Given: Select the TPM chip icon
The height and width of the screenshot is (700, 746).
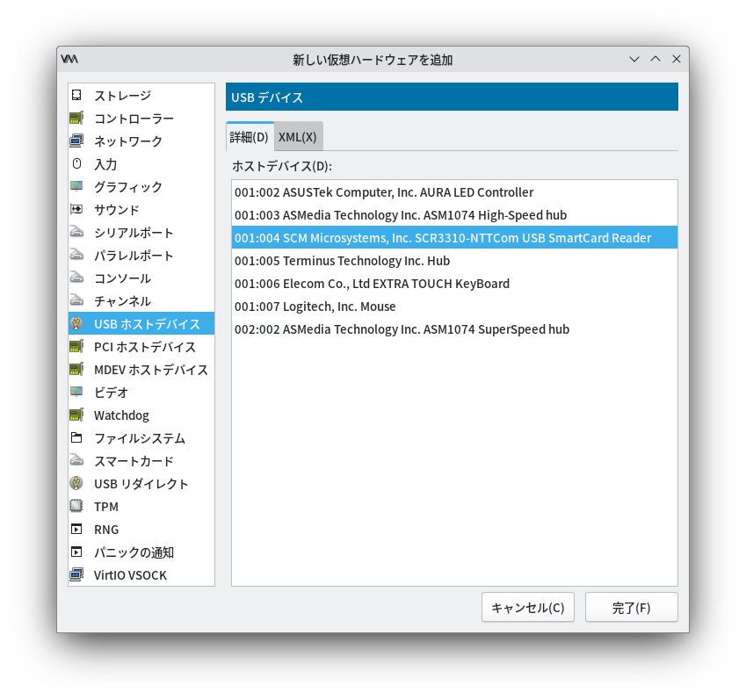Looking at the screenshot, I should [x=76, y=506].
